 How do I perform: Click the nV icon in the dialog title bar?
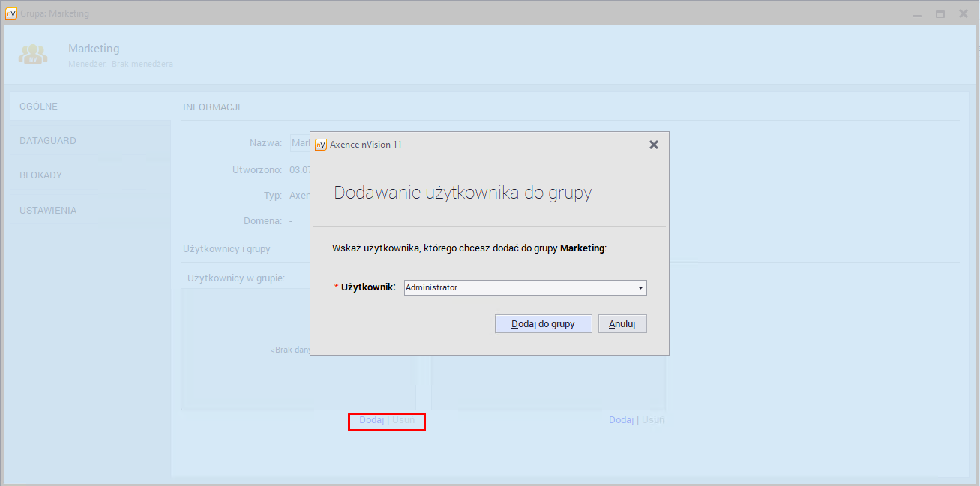[321, 145]
